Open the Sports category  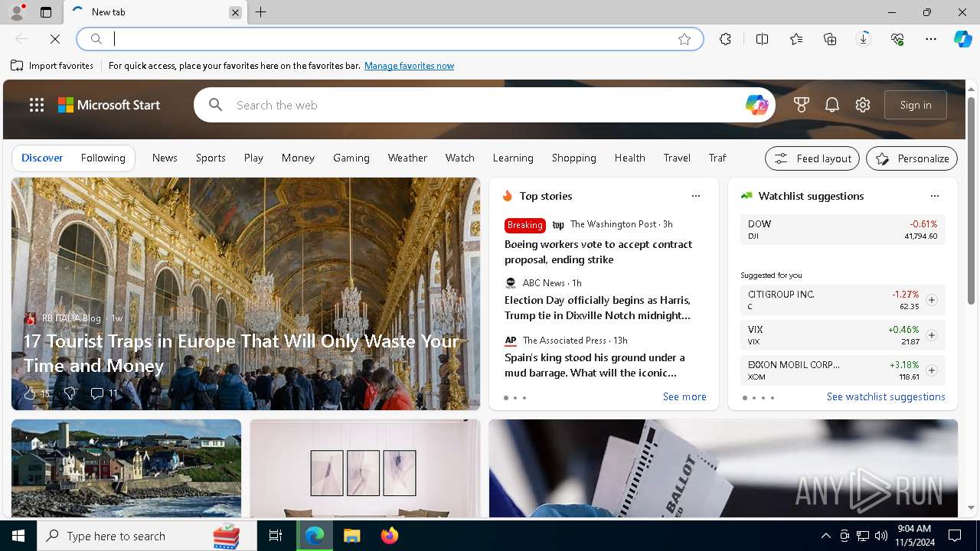[211, 158]
